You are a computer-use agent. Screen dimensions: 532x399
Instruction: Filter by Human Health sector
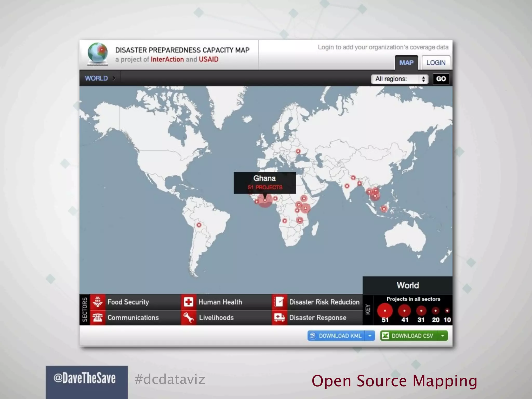point(226,302)
